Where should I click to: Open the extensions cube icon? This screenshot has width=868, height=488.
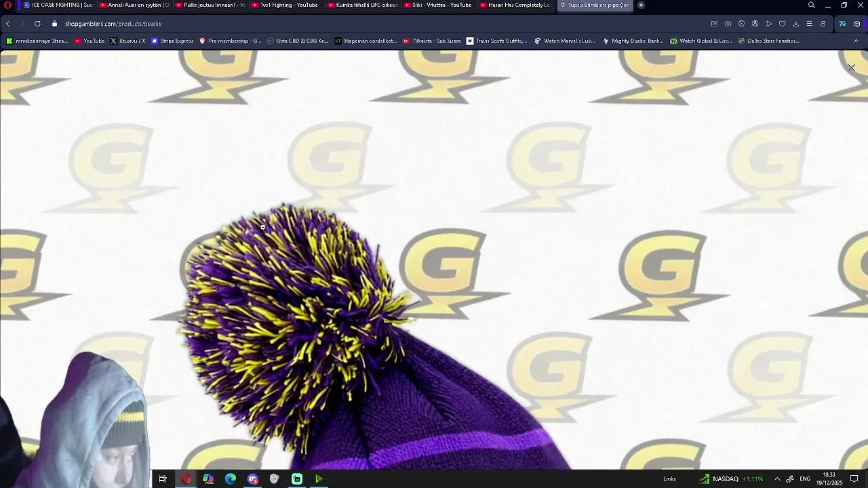pyautogui.click(x=856, y=24)
